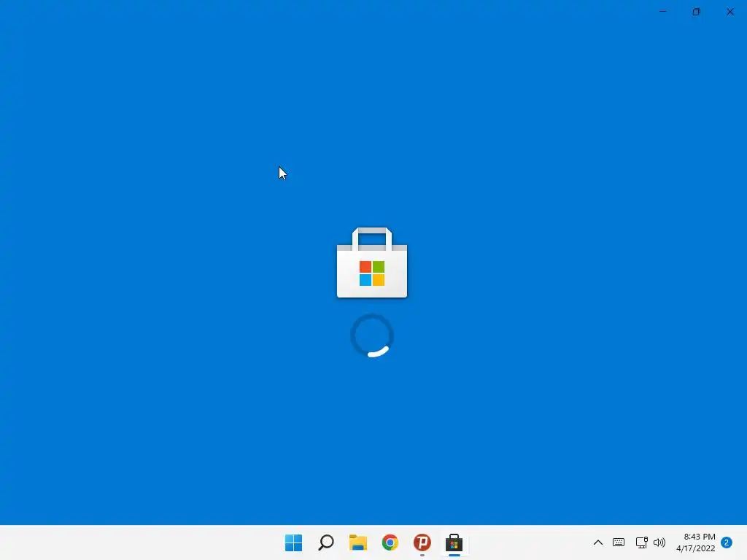Viewport: 747px width, 560px height.
Task: Close the Microsoft Store window
Action: 729,12
